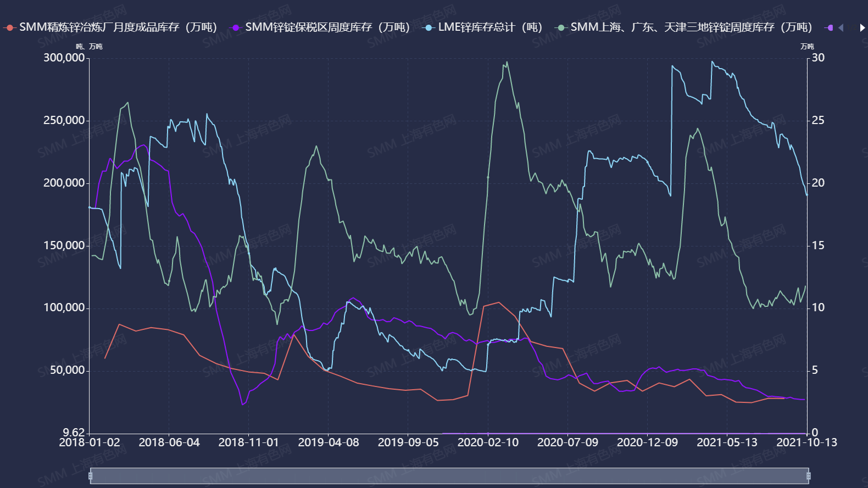This screenshot has width=868, height=488.
Task: Click left axis minimum value 9.62
Action: (74, 433)
